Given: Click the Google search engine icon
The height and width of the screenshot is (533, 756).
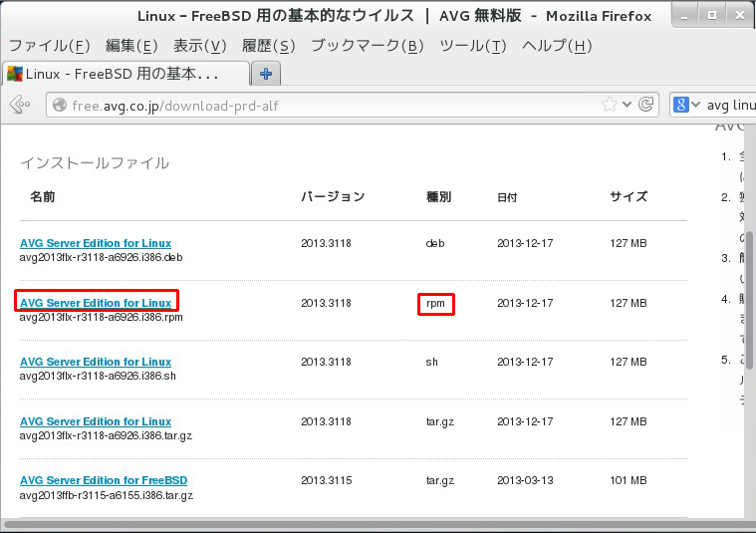Looking at the screenshot, I should click(682, 105).
